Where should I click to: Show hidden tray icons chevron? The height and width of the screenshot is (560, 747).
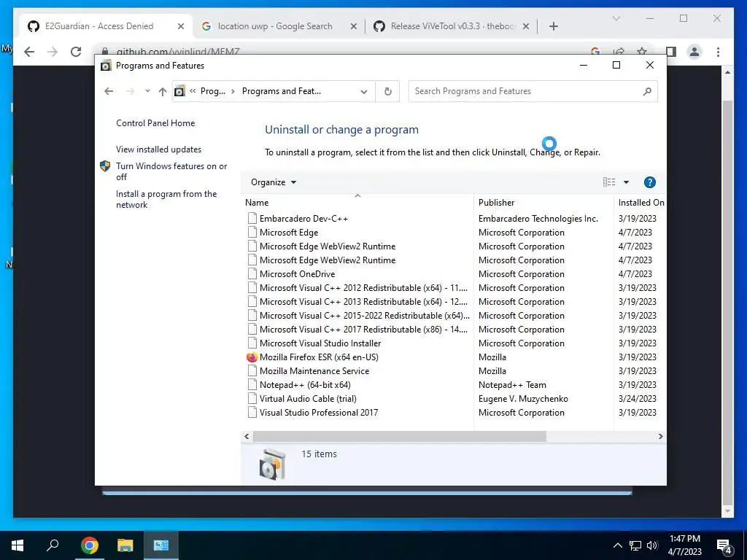tap(617, 545)
